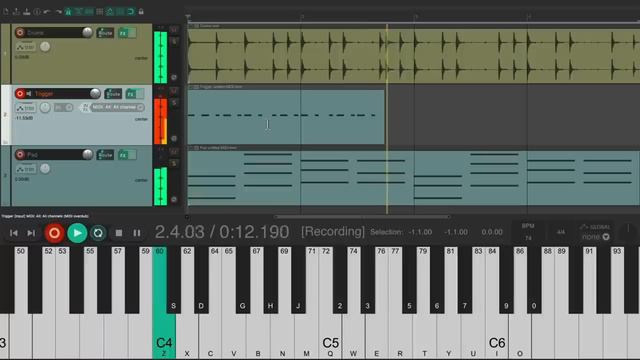Open Project settings from the toolbar
Image resolution: width=640 pixels, height=360 pixels.
pyautogui.click(x=37, y=12)
